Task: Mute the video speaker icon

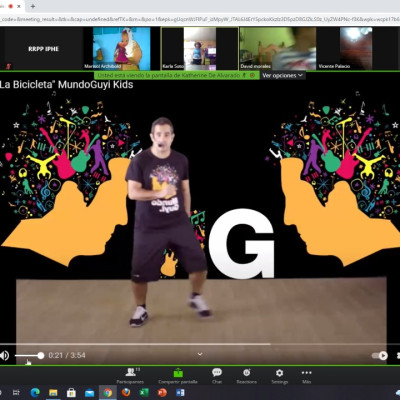Action: click(5, 356)
